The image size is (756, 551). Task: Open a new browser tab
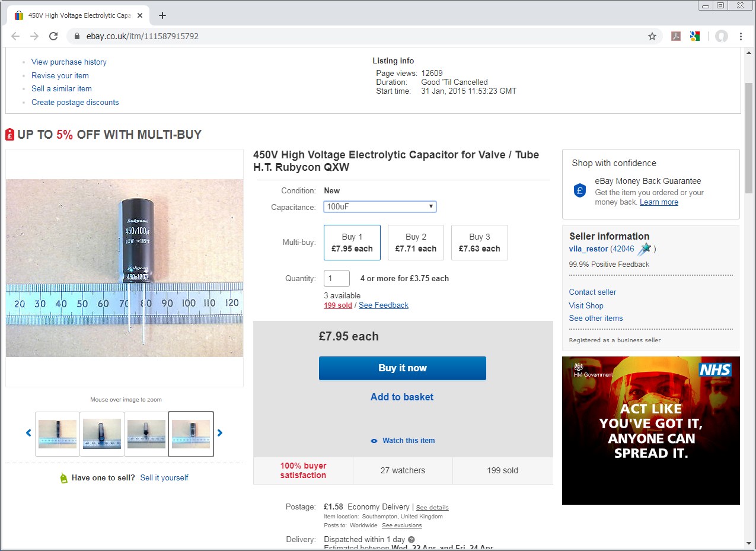click(x=162, y=15)
